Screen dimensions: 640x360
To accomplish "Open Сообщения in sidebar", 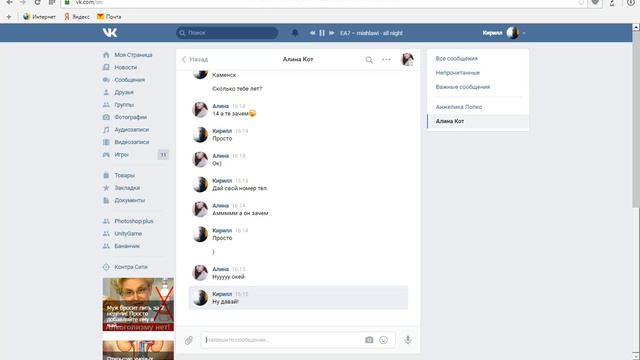I will [129, 80].
